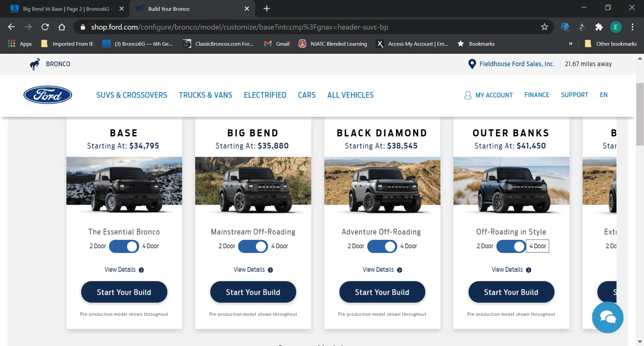The image size is (644, 346).
Task: Open the EN language selector
Action: point(604,95)
